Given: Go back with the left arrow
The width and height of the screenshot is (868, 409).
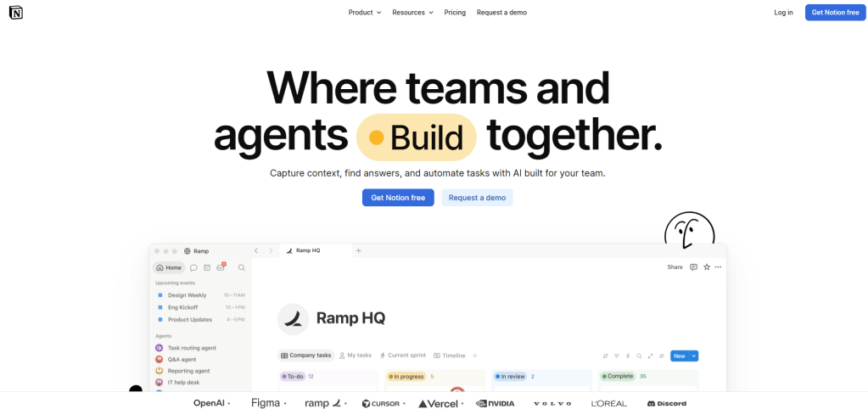Looking at the screenshot, I should (256, 250).
